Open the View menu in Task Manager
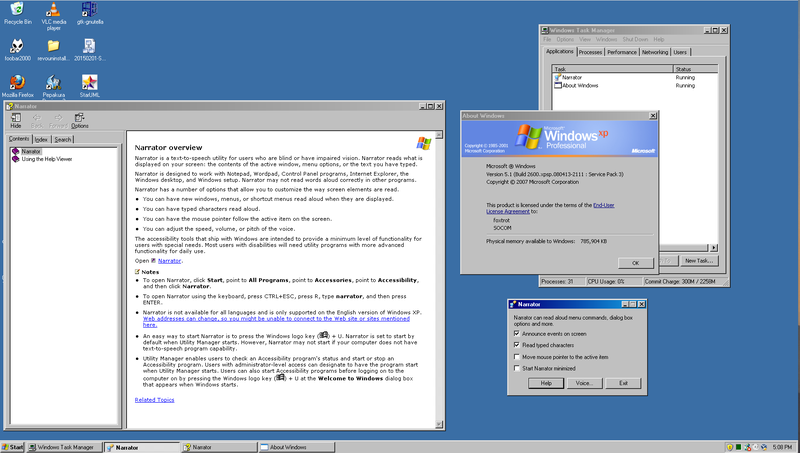 point(585,39)
